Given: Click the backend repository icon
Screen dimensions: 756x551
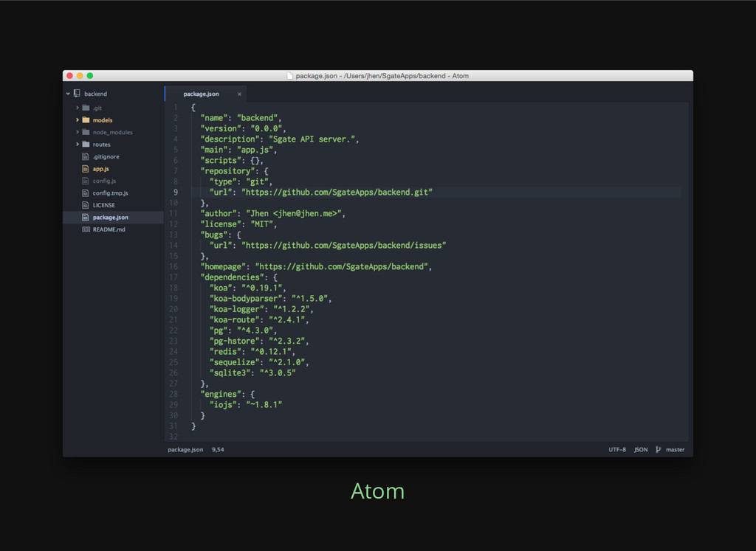Looking at the screenshot, I should click(77, 94).
